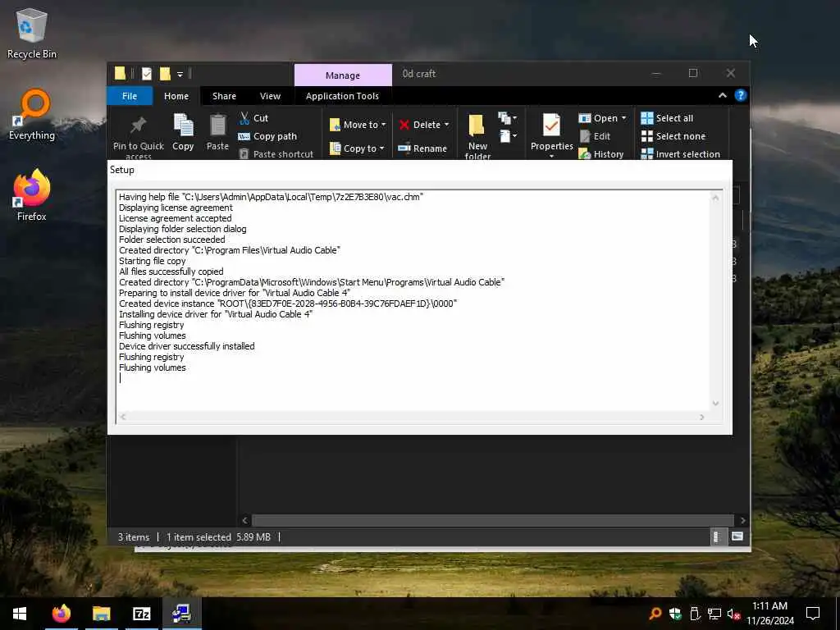The width and height of the screenshot is (840, 630).
Task: Open the Recycle Bin desktop icon
Action: tap(32, 33)
